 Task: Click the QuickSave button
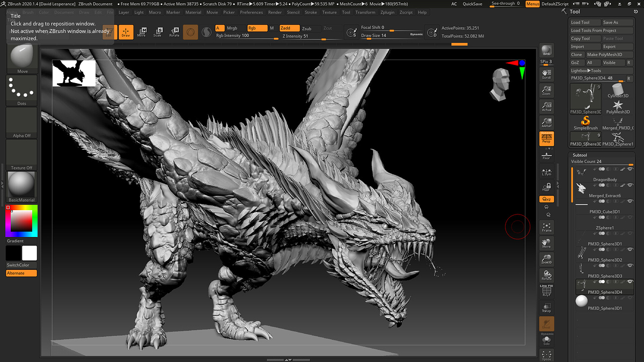pyautogui.click(x=473, y=4)
